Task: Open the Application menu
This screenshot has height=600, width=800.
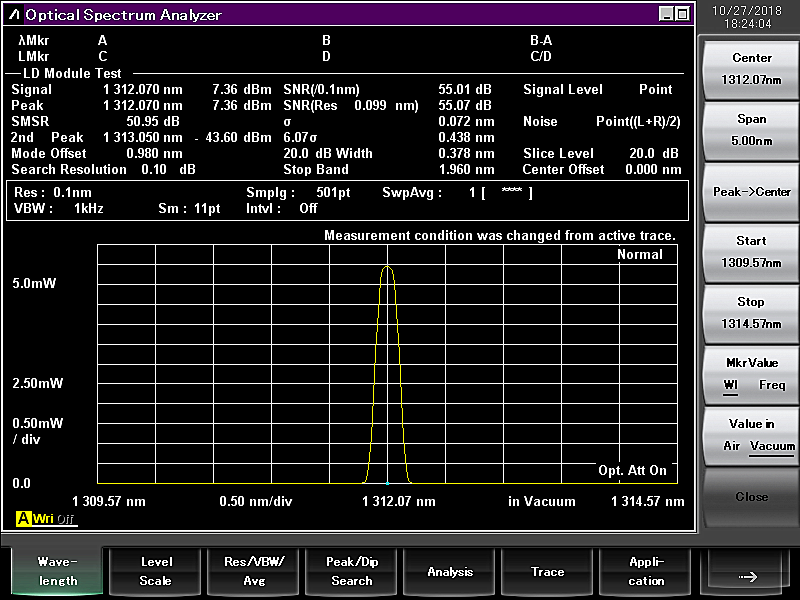Action: coord(646,572)
